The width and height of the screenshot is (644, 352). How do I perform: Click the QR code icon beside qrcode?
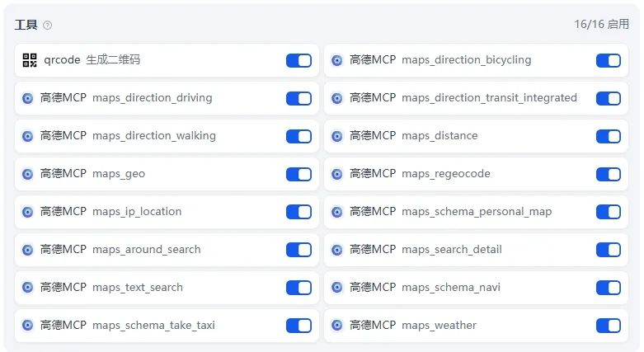tap(30, 60)
